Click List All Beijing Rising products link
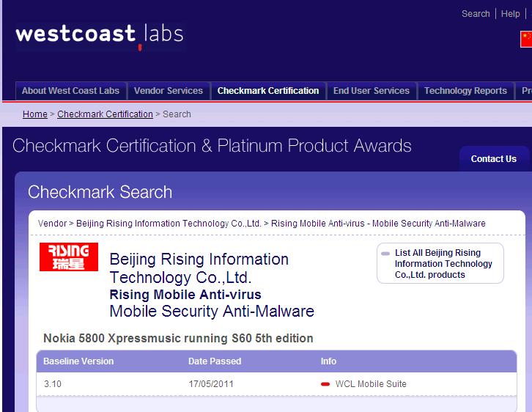532x412 pixels. coord(443,264)
